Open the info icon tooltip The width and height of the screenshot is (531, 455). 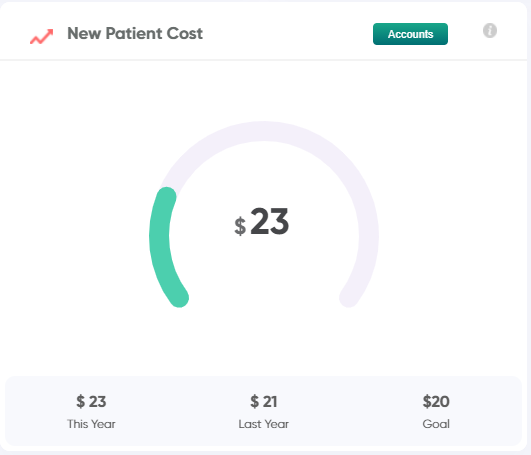pyautogui.click(x=490, y=30)
